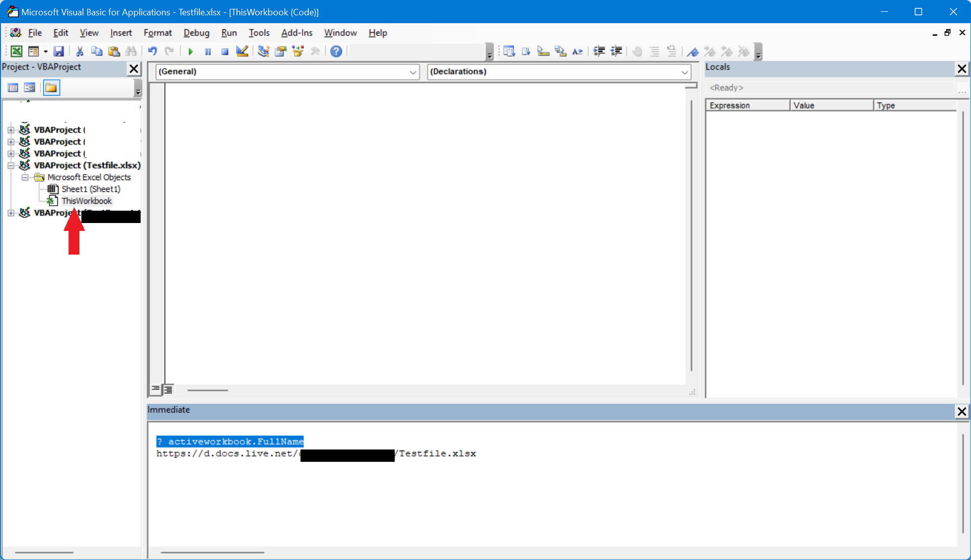Open VBA Help with the question mark icon

click(x=336, y=51)
